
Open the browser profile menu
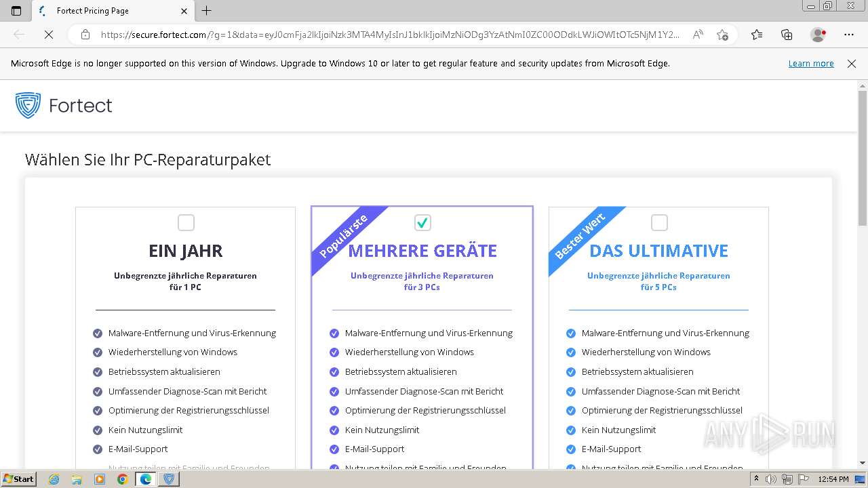pyautogui.click(x=818, y=35)
